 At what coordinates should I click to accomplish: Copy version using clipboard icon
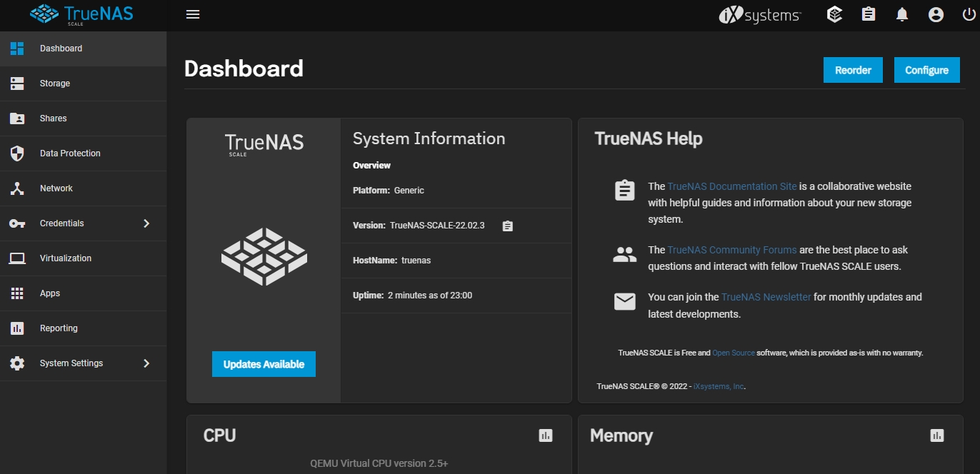(507, 226)
